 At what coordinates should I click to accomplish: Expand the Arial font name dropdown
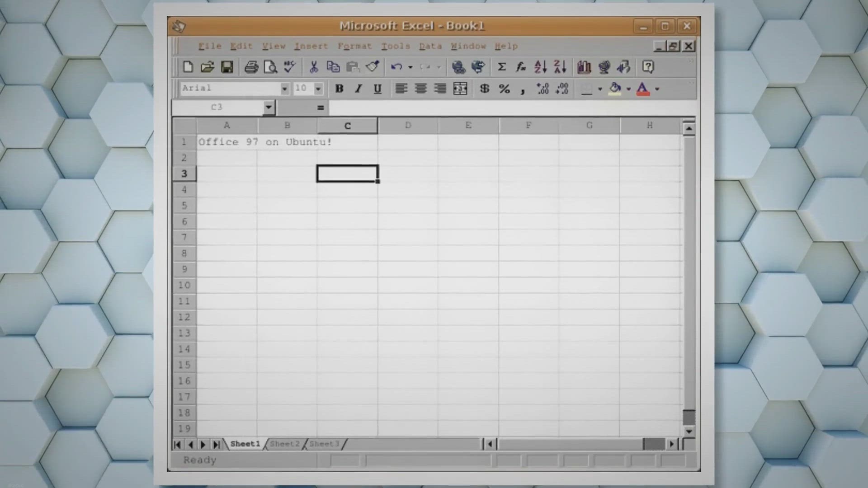click(x=284, y=89)
